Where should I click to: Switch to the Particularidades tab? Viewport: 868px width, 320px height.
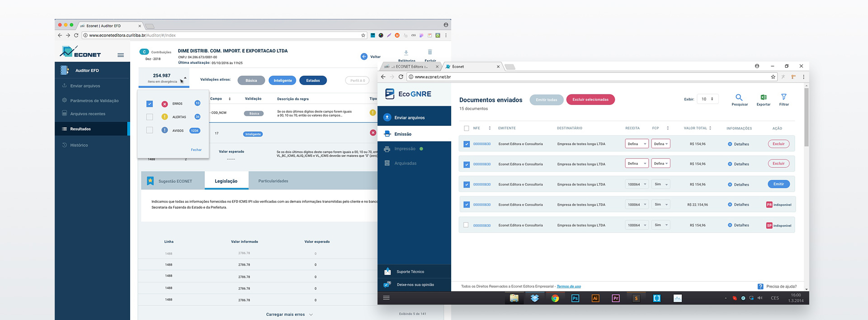coord(273,181)
